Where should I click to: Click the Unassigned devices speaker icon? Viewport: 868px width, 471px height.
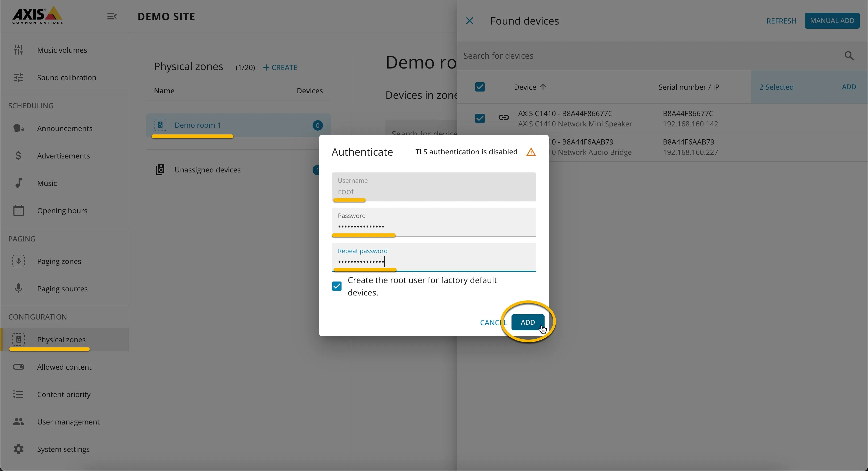[x=160, y=170]
